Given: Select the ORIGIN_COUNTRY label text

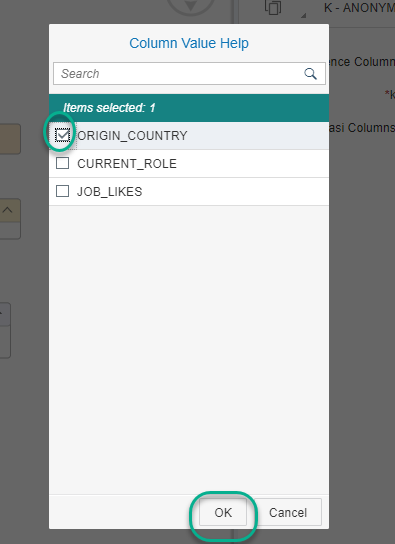Looking at the screenshot, I should [x=132, y=136].
